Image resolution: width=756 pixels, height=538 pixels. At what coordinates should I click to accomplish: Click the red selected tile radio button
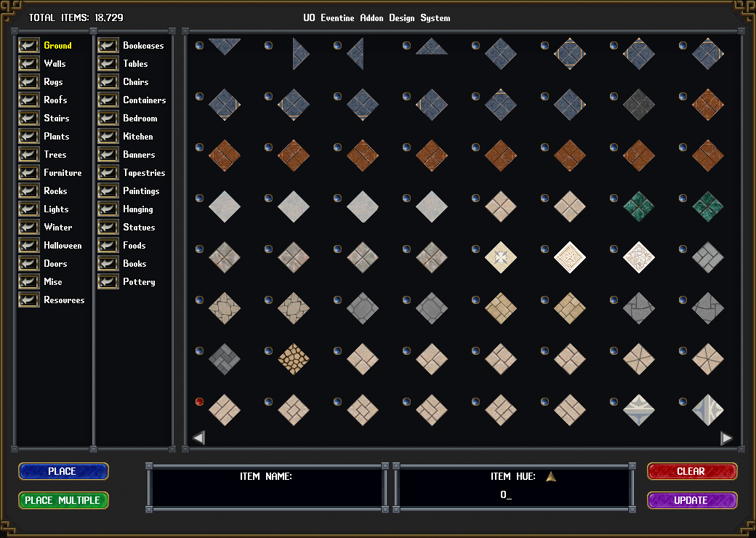click(199, 401)
